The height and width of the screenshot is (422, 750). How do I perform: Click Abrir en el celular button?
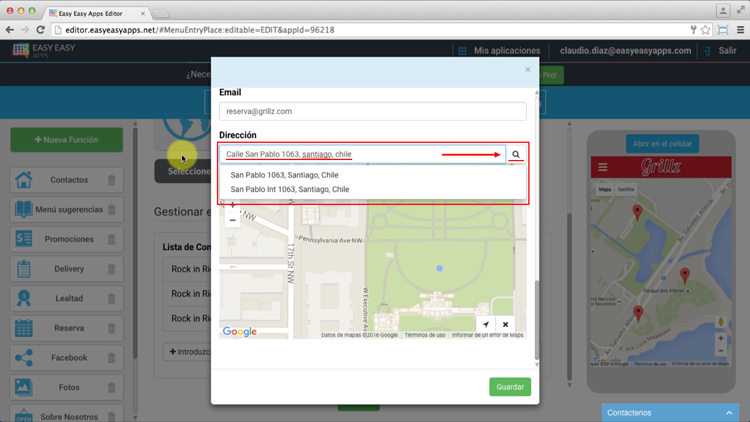(662, 143)
